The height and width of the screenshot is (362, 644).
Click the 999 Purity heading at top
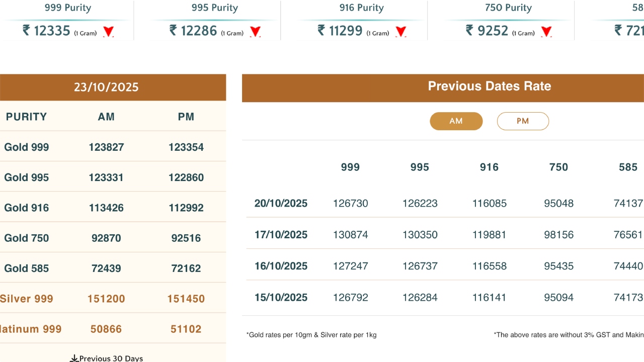pyautogui.click(x=67, y=8)
